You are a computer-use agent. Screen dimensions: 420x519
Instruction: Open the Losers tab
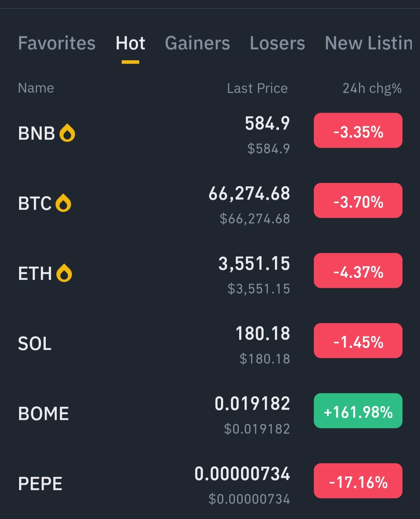pyautogui.click(x=277, y=43)
